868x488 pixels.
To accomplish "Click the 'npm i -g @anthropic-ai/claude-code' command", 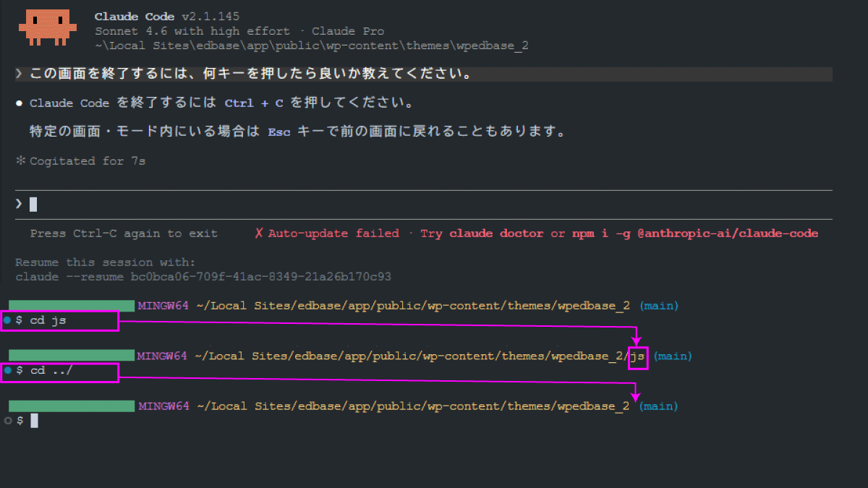I will click(695, 234).
